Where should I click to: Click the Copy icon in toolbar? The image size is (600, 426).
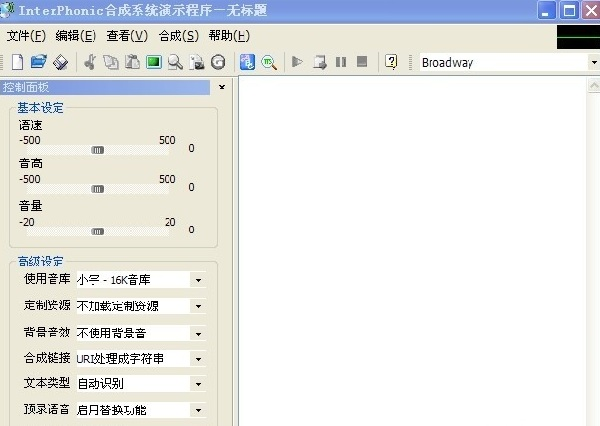click(110, 62)
